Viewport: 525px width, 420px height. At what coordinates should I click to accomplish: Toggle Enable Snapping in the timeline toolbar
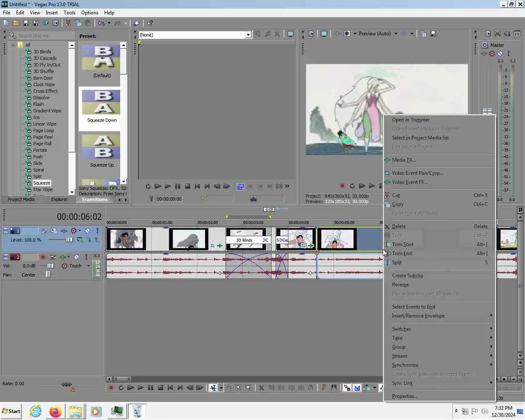[x=347, y=388]
